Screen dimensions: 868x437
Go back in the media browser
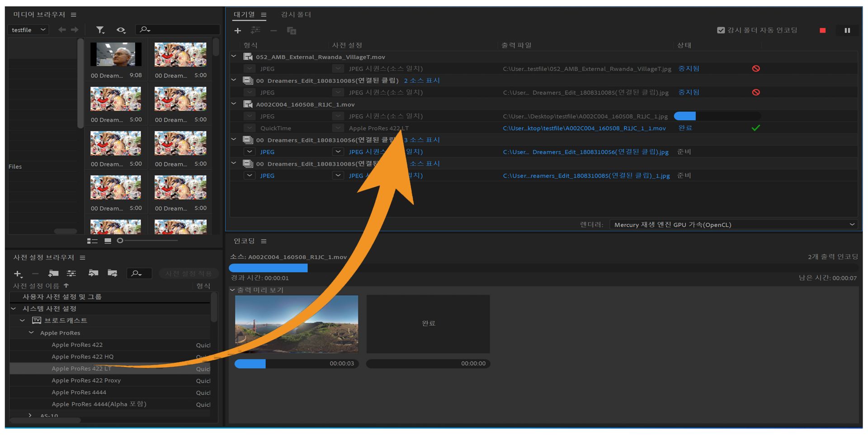tap(62, 30)
